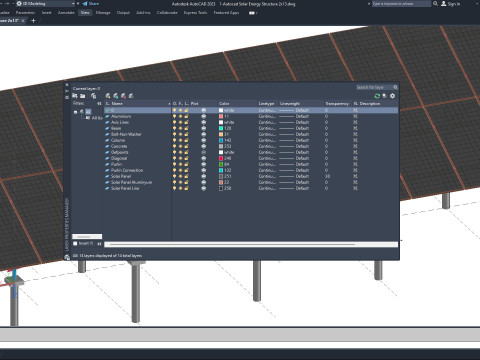Open the 3D Modeling workspace dropdown
Image resolution: width=480 pixels, height=360 pixels.
73,4
